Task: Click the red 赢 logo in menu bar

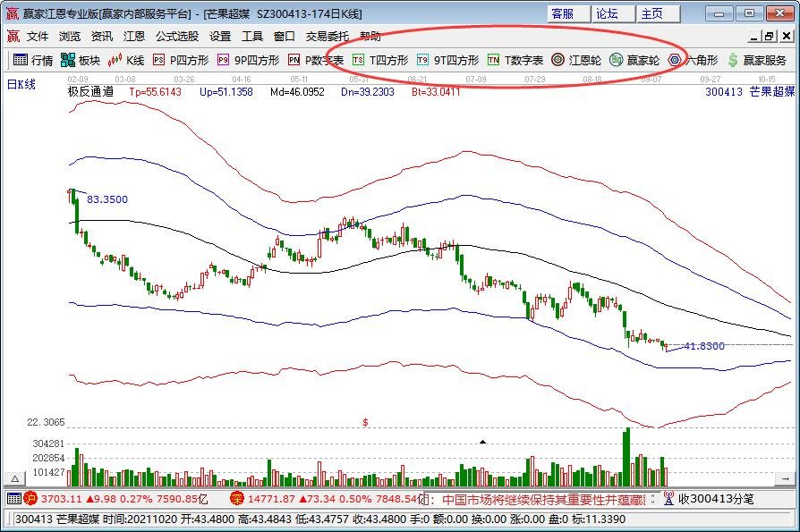Action: tap(13, 36)
